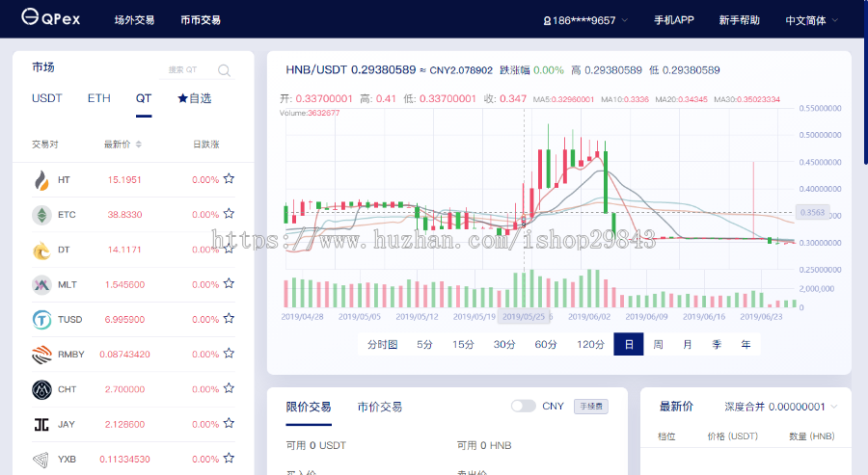The image size is (868, 475).
Task: Click the YXB coin icon
Action: click(x=41, y=460)
